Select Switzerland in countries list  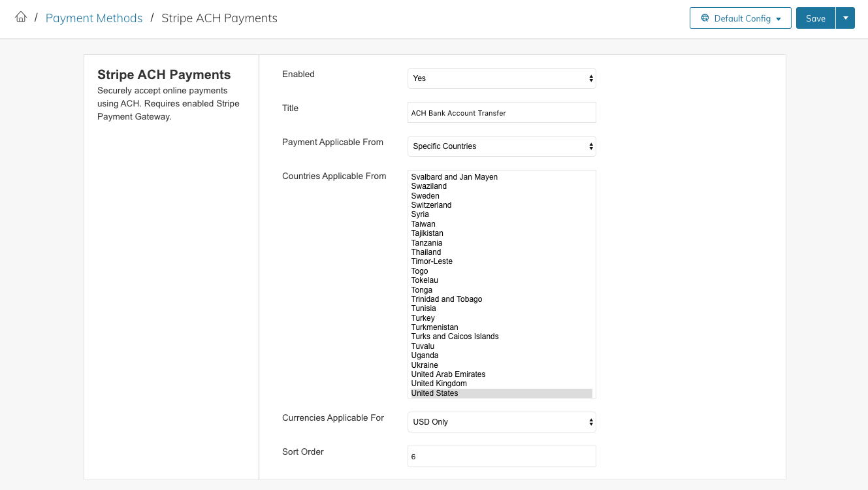pyautogui.click(x=500, y=205)
